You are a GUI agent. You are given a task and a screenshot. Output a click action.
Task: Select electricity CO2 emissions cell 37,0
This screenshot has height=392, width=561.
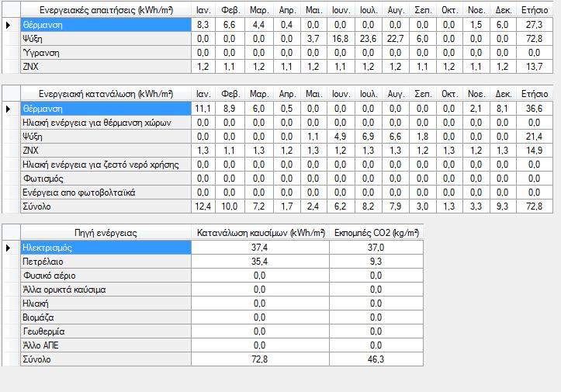point(376,248)
